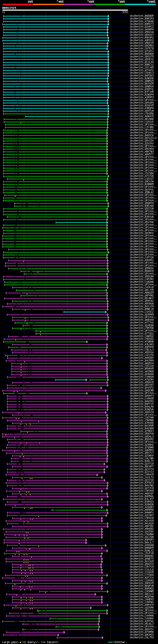Open the UniRef100_B9PGR7 entry
This screenshot has height=644, width=158.
[142, 540]
